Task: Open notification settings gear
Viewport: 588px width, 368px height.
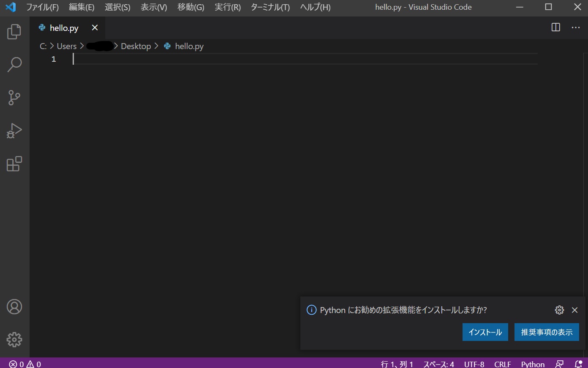Action: coord(559,310)
